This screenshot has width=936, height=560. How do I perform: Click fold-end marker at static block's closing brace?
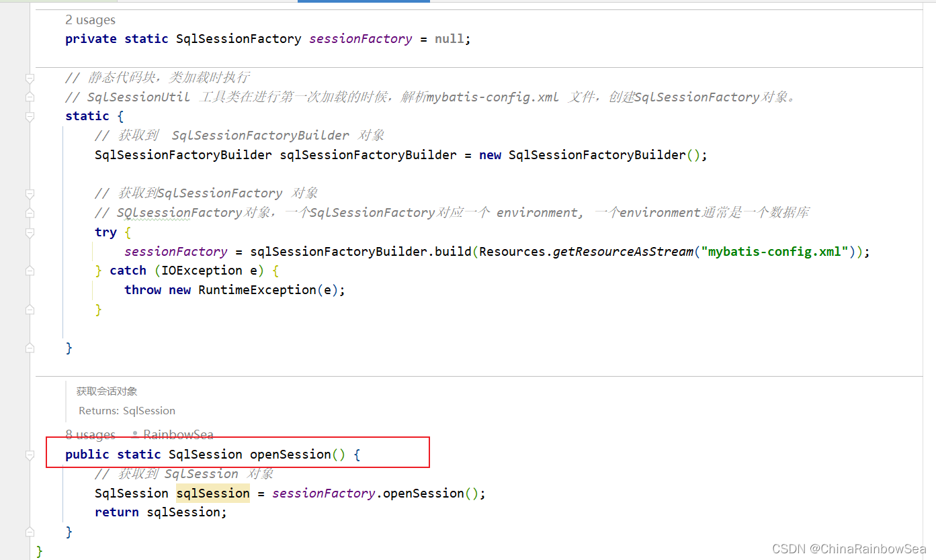pyautogui.click(x=30, y=348)
